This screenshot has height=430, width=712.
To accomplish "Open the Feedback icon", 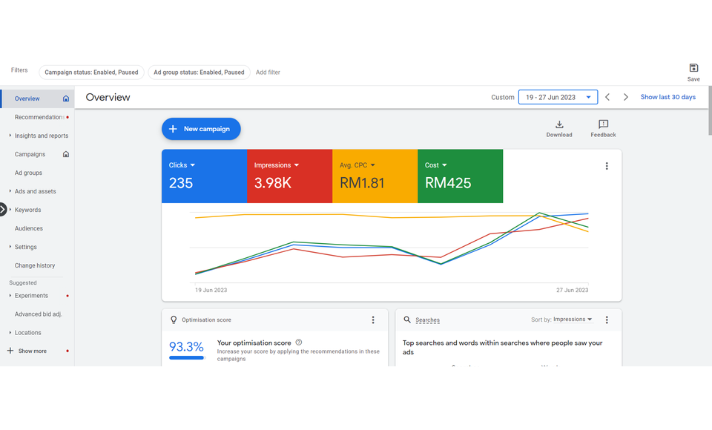I will (603, 125).
